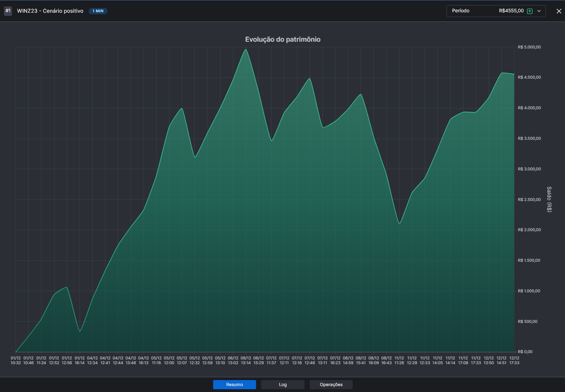This screenshot has width=565, height=392.
Task: Click the dip near 11/12 11:26 on the chart
Action: [399, 223]
